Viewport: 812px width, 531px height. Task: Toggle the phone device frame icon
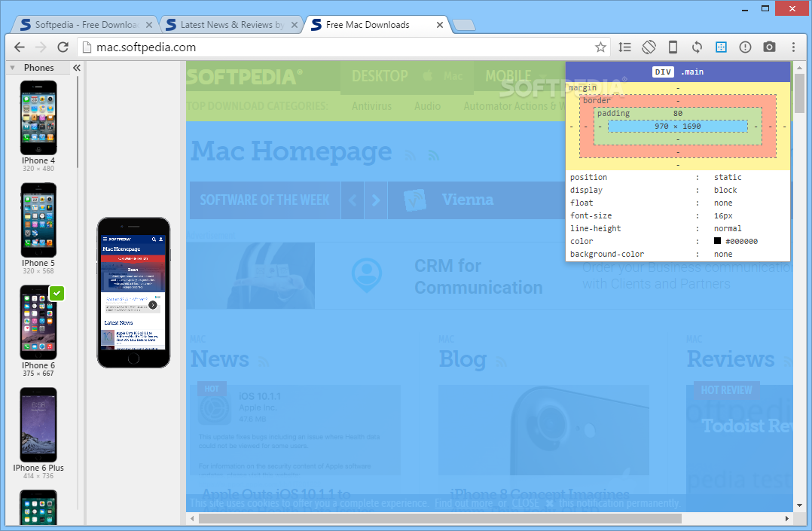tap(673, 47)
